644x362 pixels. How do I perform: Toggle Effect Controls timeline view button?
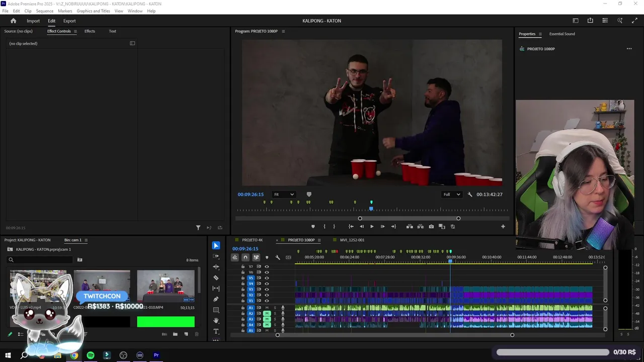click(x=132, y=43)
